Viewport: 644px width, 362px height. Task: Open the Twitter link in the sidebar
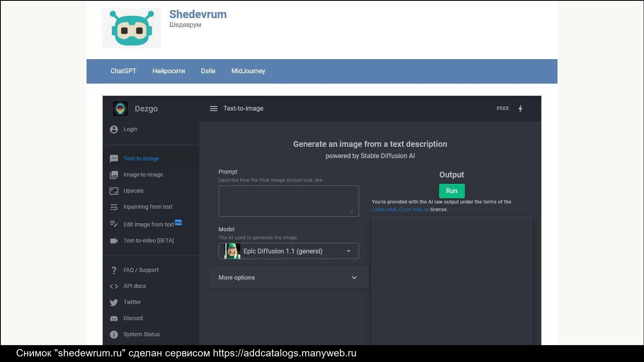point(132,302)
